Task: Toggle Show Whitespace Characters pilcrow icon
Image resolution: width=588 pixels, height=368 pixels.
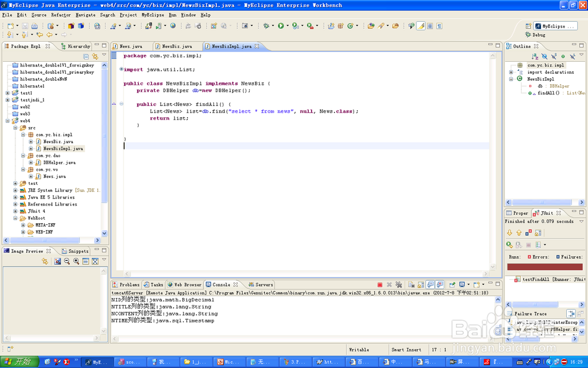Action: (x=439, y=26)
